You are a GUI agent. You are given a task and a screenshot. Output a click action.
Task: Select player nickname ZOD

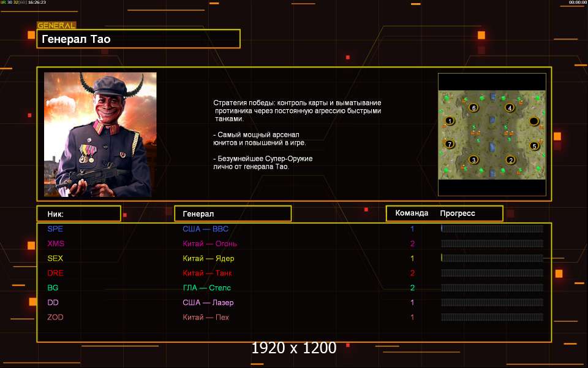pyautogui.click(x=55, y=317)
